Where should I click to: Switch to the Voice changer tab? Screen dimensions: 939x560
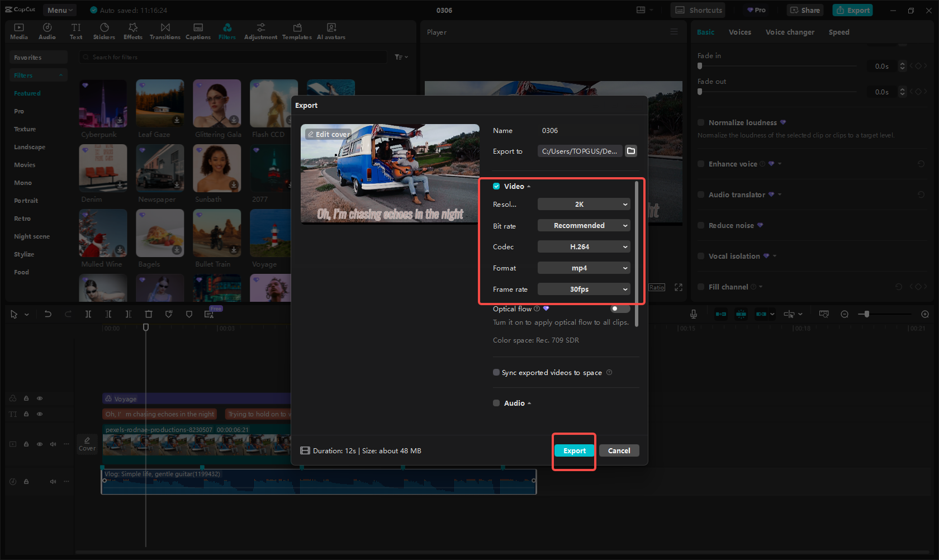pos(789,32)
